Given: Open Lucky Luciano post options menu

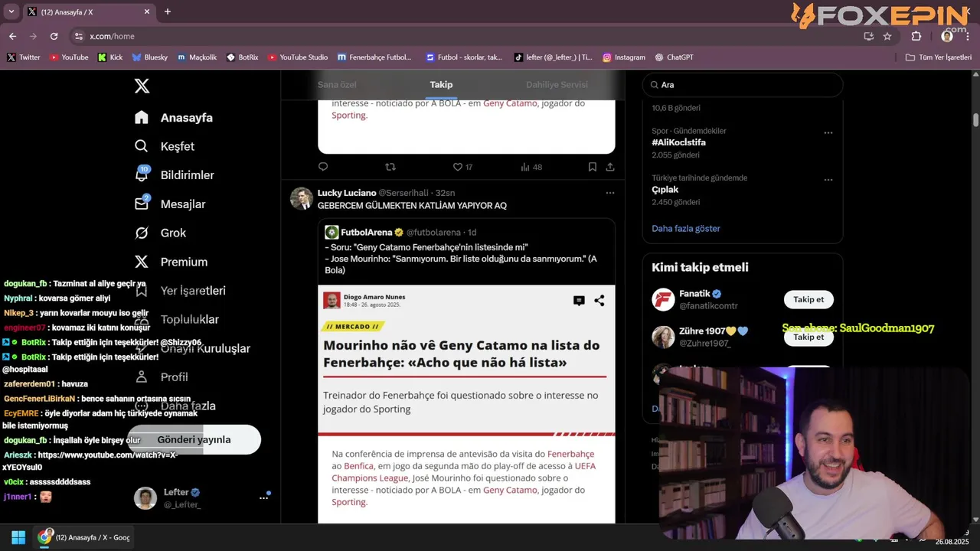Looking at the screenshot, I should pos(610,193).
